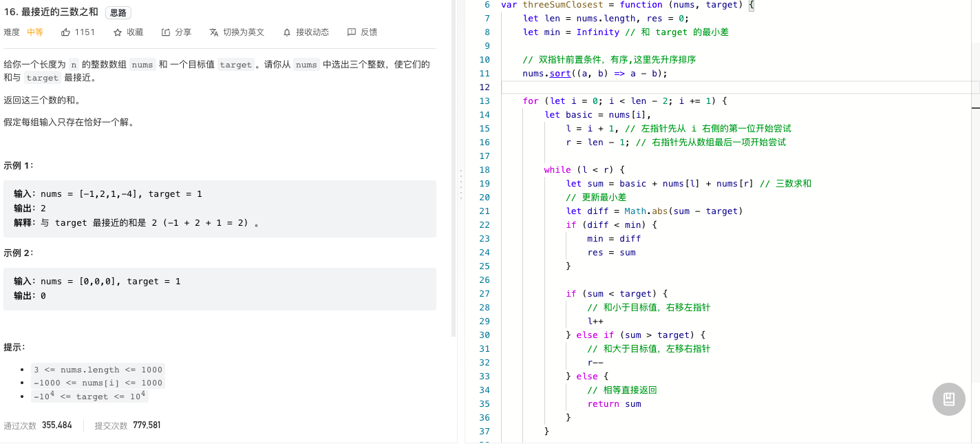The height and width of the screenshot is (444, 980).
Task: Click the thumbs-up like icon
Action: click(66, 32)
